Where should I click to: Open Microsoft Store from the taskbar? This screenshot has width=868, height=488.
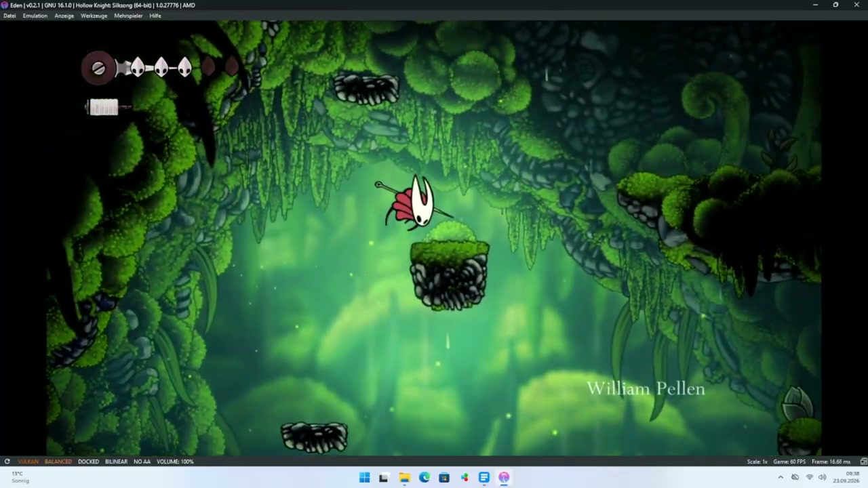(444, 478)
